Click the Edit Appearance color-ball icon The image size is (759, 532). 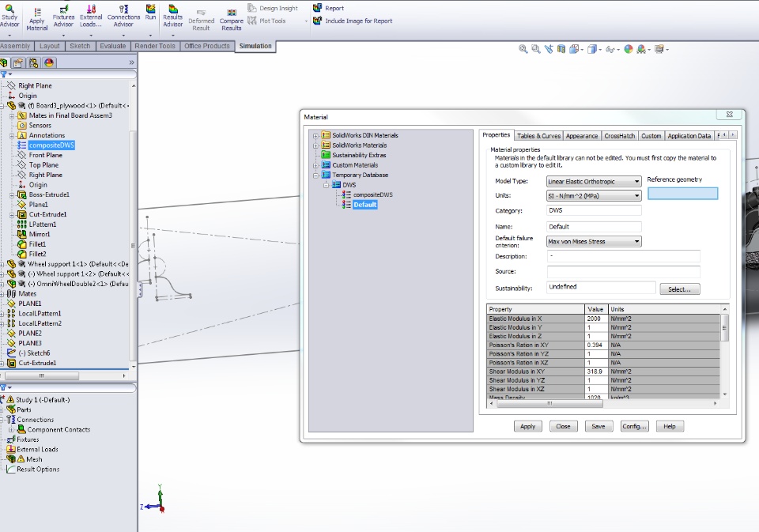629,49
